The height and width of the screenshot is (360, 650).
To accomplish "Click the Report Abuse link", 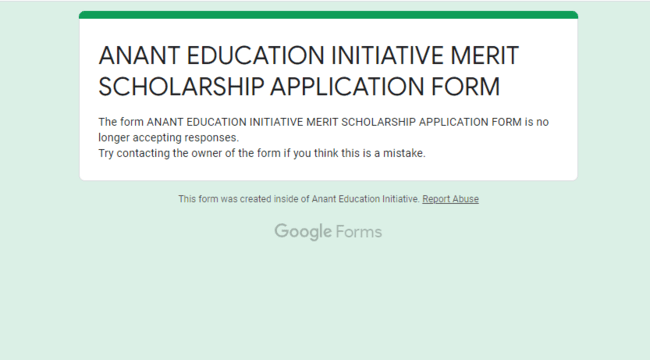I will tap(450, 199).
